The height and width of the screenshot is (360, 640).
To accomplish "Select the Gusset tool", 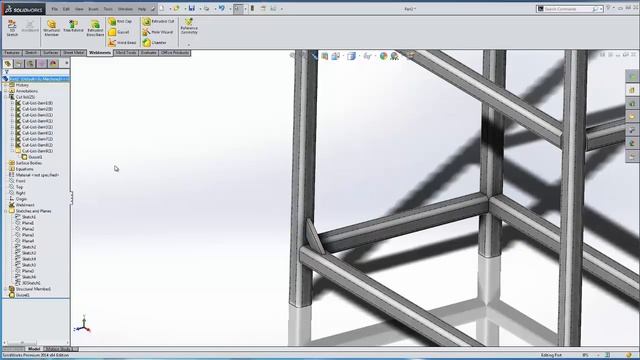I will pos(119,32).
